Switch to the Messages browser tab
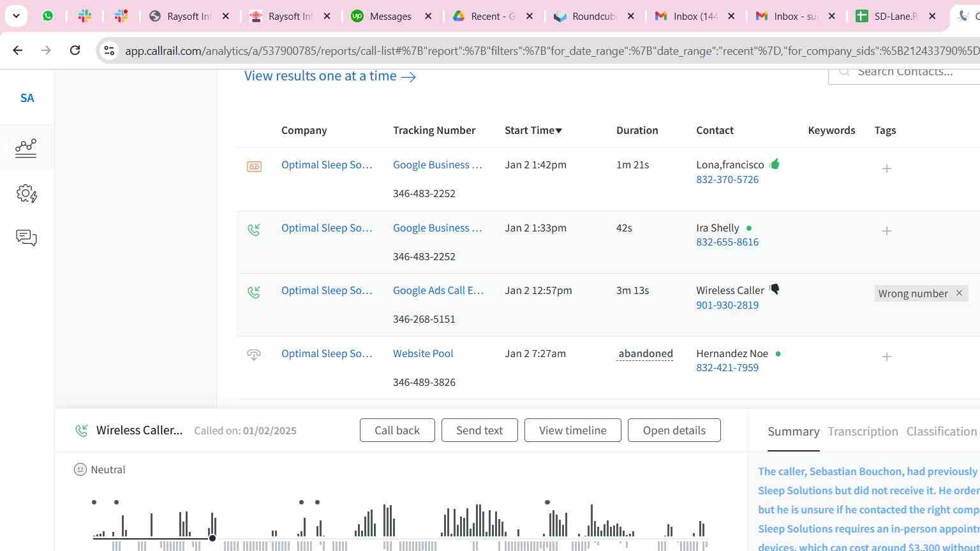This screenshot has width=980, height=551. 390,16
